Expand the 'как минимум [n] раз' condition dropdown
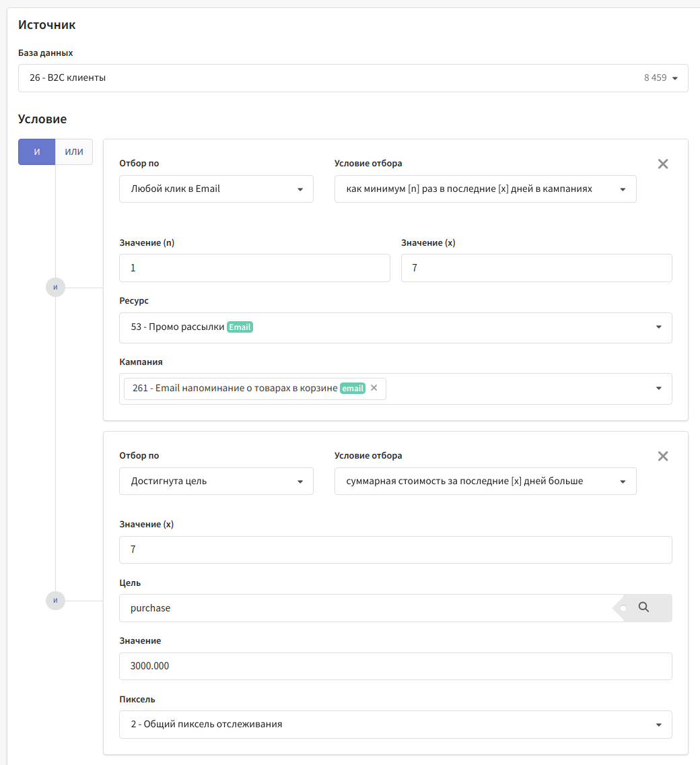The height and width of the screenshot is (765, 700). (x=485, y=189)
